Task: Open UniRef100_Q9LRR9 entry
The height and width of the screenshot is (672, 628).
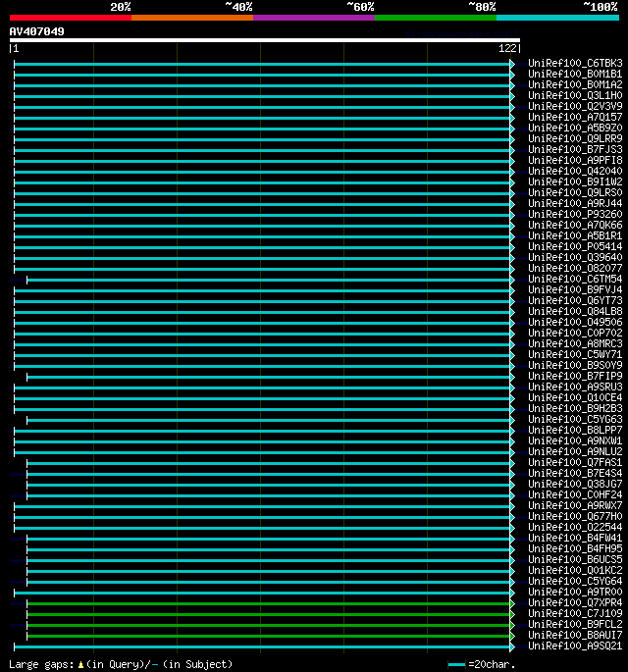Action: pos(575,139)
